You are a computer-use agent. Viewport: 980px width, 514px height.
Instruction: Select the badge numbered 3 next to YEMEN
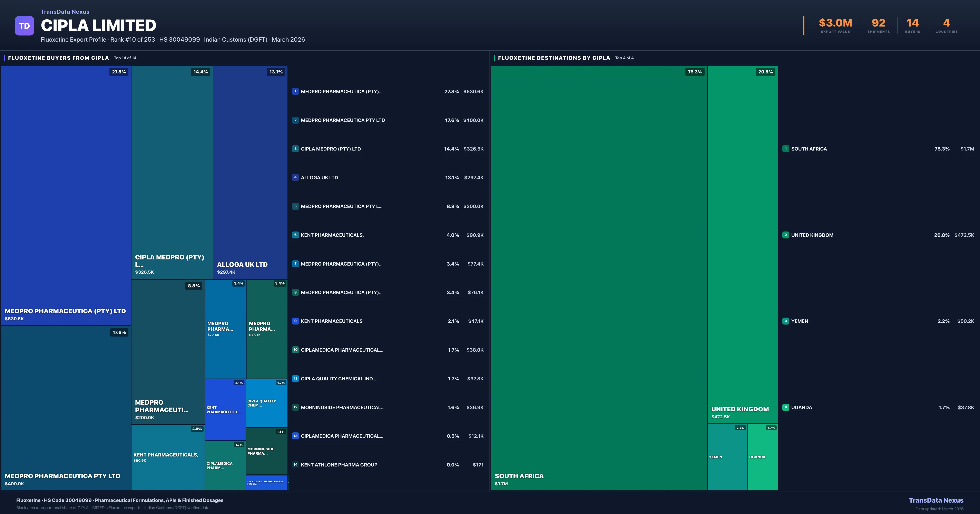pyautogui.click(x=786, y=321)
